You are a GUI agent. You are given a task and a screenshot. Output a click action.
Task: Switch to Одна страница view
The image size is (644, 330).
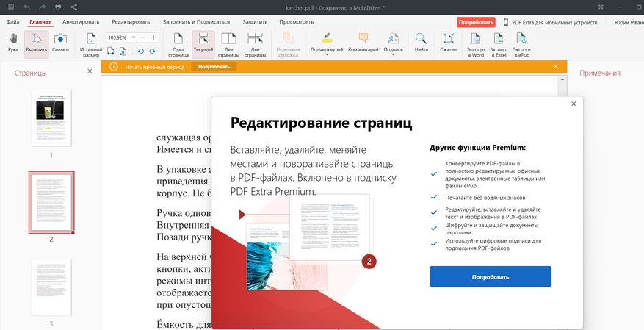[x=178, y=44]
